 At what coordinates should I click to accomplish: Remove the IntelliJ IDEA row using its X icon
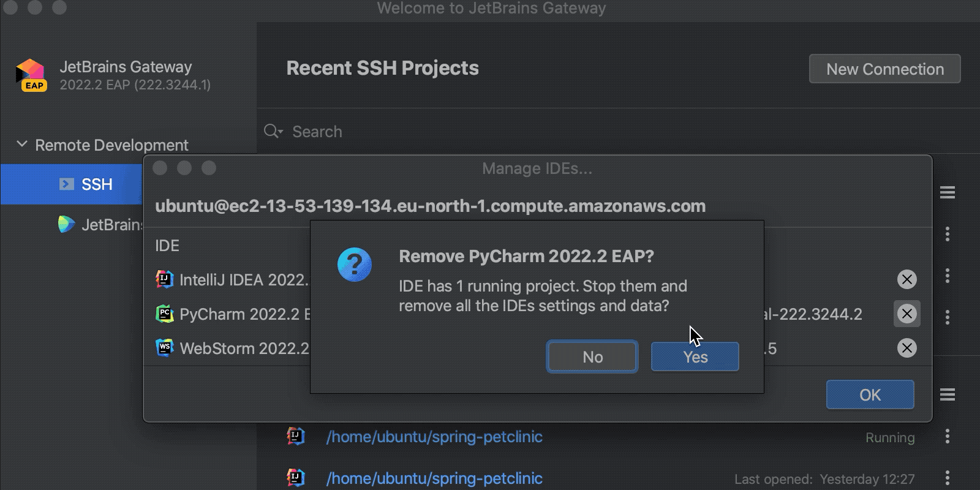click(x=907, y=279)
